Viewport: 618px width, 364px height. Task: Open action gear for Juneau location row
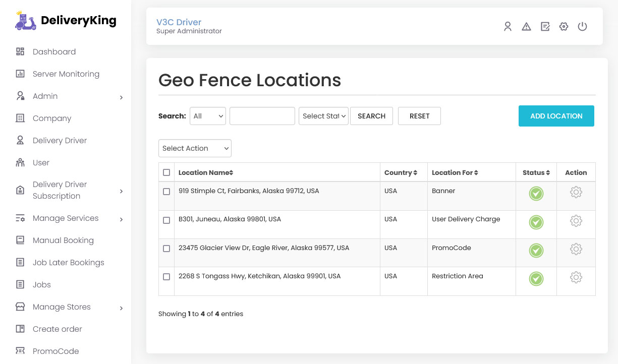tap(576, 221)
